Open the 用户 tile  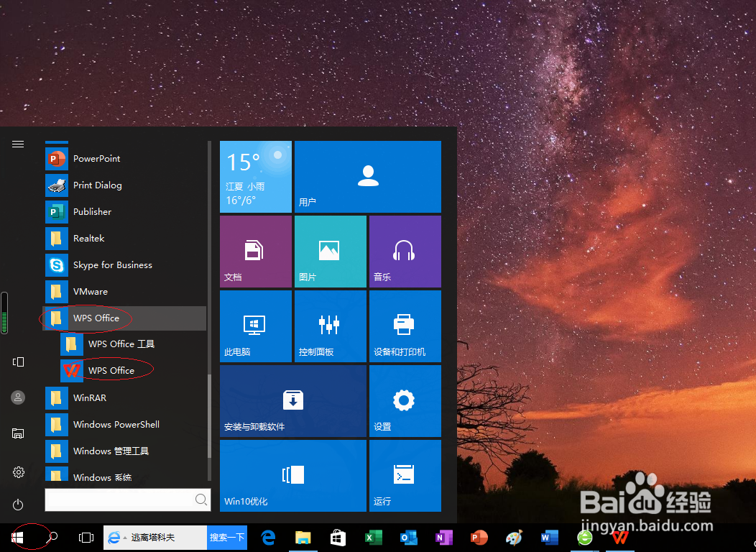[368, 176]
